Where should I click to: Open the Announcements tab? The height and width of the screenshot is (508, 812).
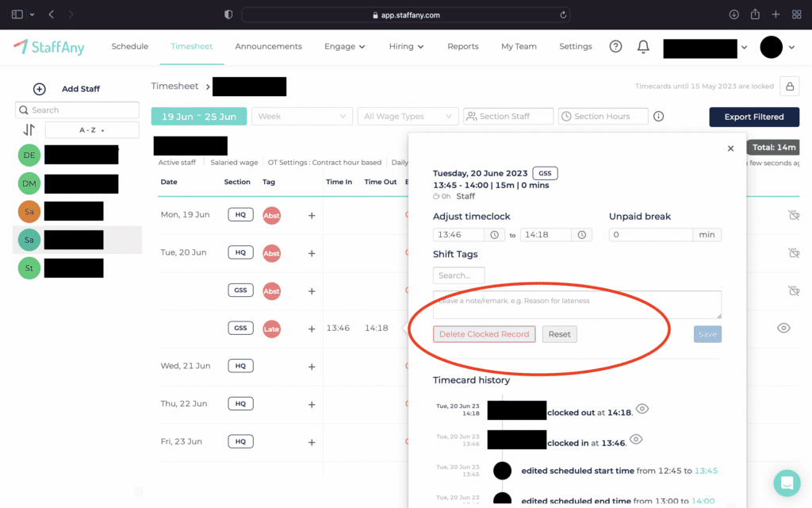(268, 47)
